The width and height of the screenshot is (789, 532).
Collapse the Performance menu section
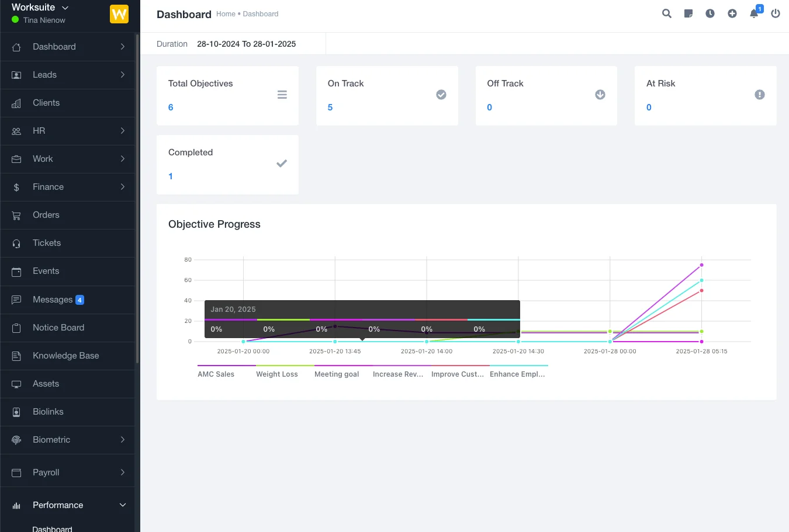click(x=122, y=505)
